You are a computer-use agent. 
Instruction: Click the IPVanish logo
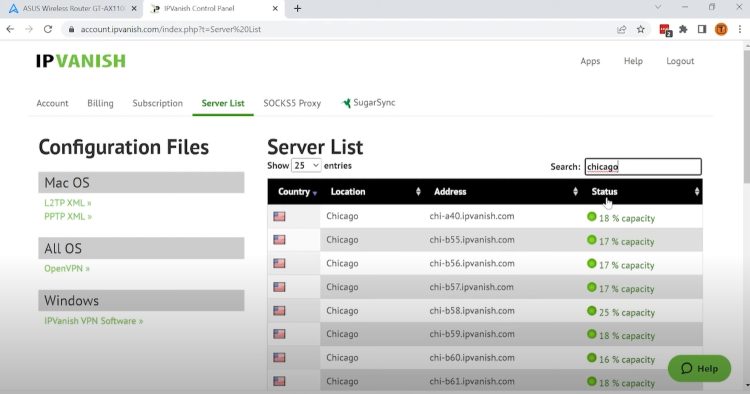[81, 61]
